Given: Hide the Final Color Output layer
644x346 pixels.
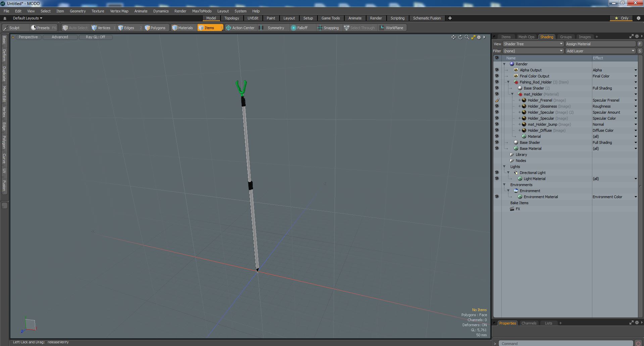Looking at the screenshot, I should 497,76.
